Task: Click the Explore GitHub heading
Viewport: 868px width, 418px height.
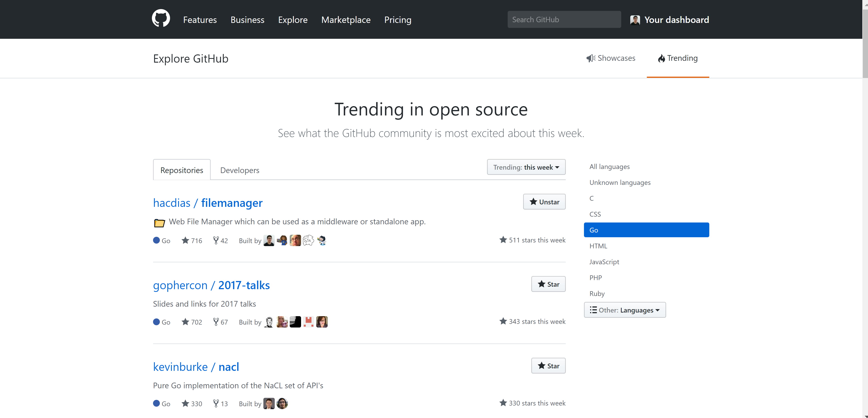Action: pos(190,59)
